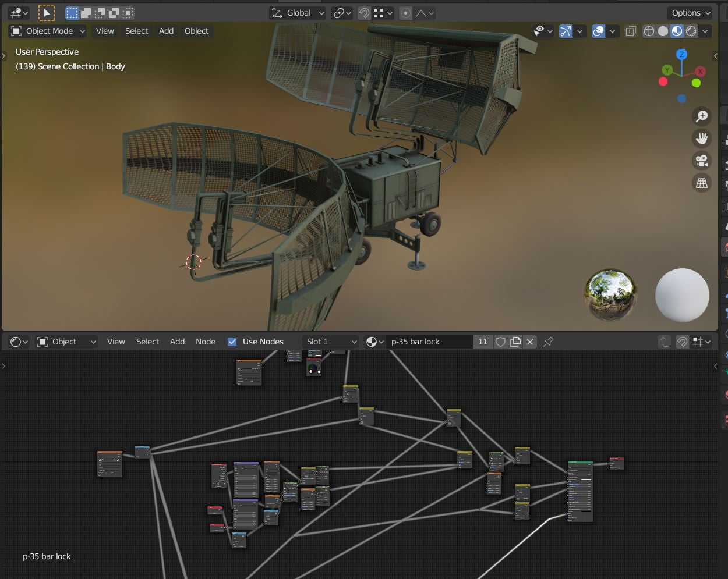Toggle snapping magnet in the 3D viewport header
The image size is (728, 579).
point(364,13)
